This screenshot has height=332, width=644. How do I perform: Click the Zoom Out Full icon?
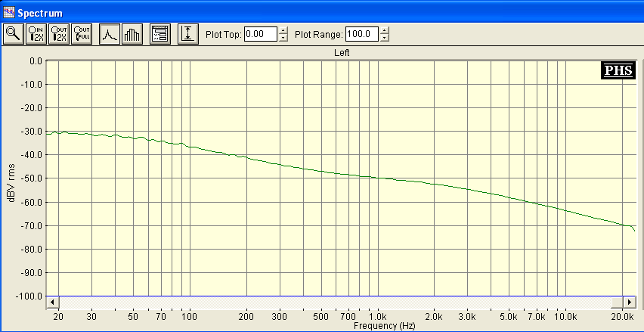(x=82, y=34)
